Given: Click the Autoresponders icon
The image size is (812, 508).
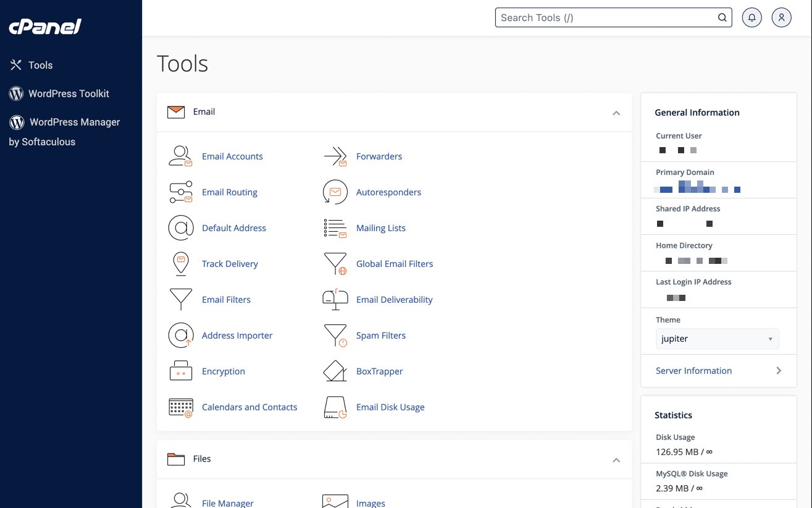Looking at the screenshot, I should [x=335, y=192].
